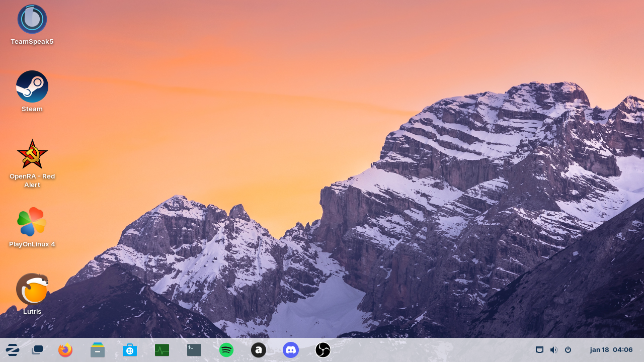644x362 pixels.
Task: Select the 'Steam' label text
Action: (x=32, y=109)
